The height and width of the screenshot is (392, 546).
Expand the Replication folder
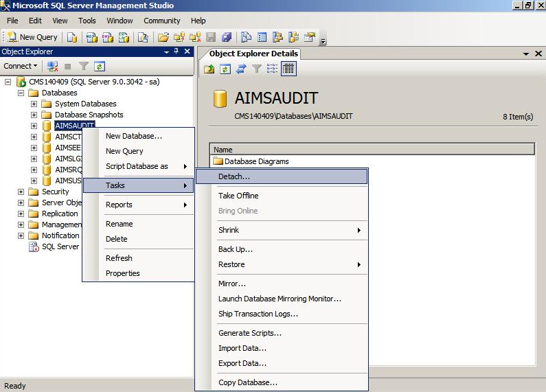[21, 214]
